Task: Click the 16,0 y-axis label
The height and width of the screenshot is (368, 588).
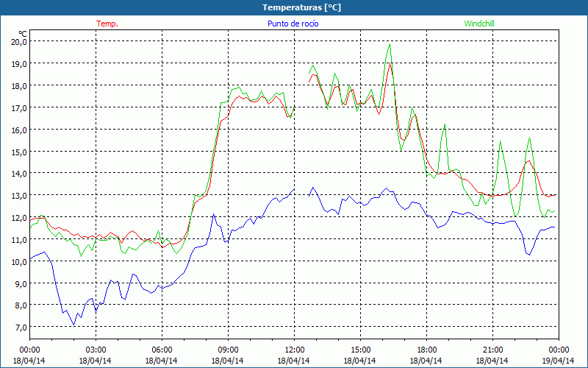Action: point(20,130)
